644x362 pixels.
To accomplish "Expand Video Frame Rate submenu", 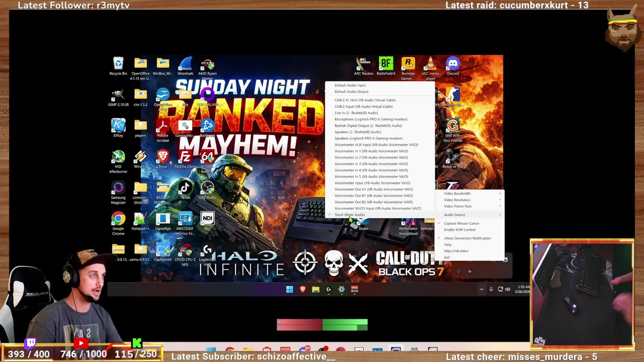I will click(x=470, y=206).
